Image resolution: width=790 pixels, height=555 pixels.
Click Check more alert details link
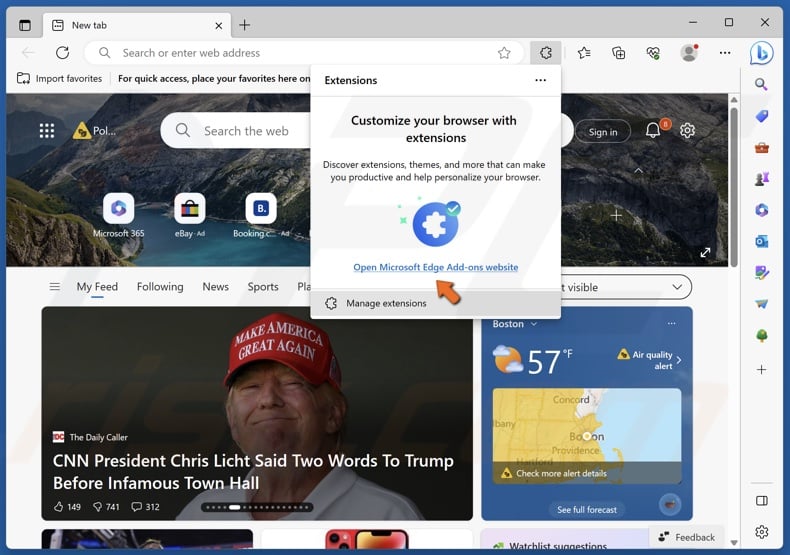coord(561,473)
